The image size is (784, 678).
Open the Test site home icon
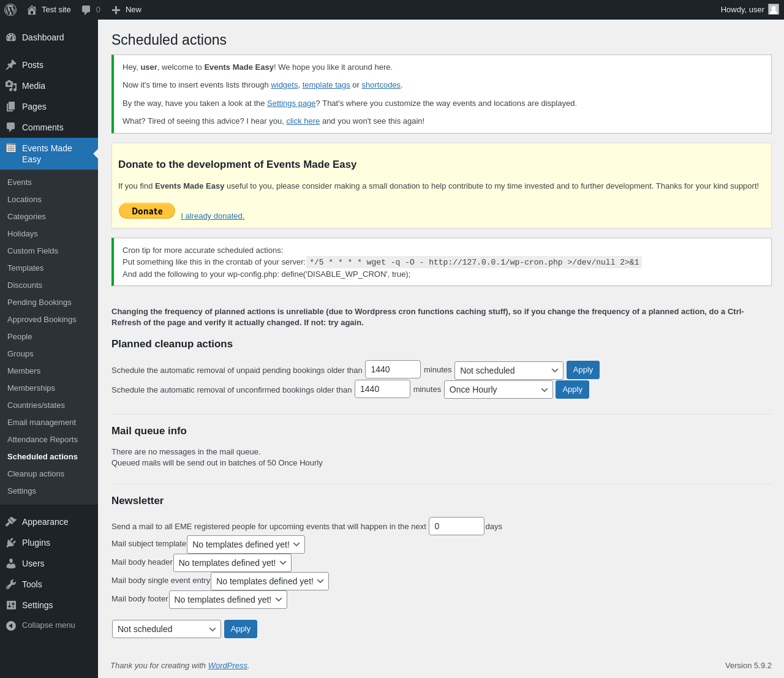tap(32, 10)
